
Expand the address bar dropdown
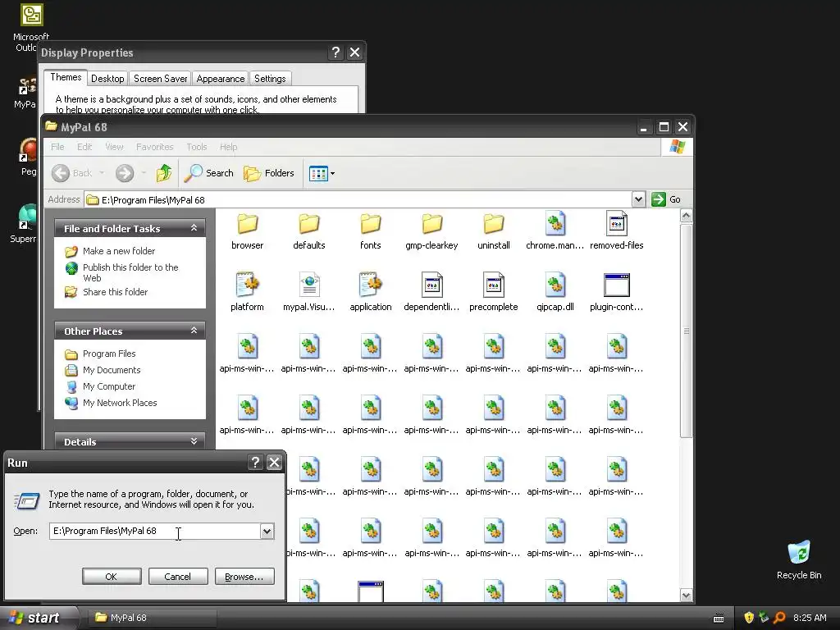pyautogui.click(x=638, y=200)
